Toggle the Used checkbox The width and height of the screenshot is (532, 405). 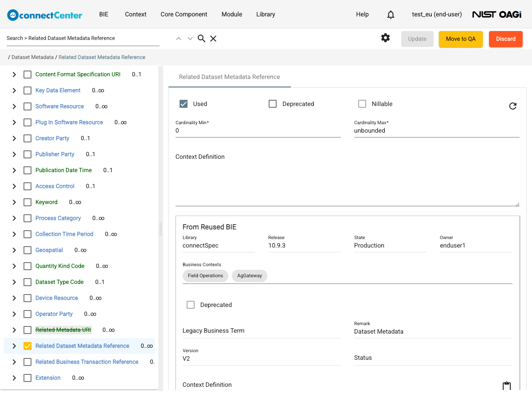coord(184,104)
